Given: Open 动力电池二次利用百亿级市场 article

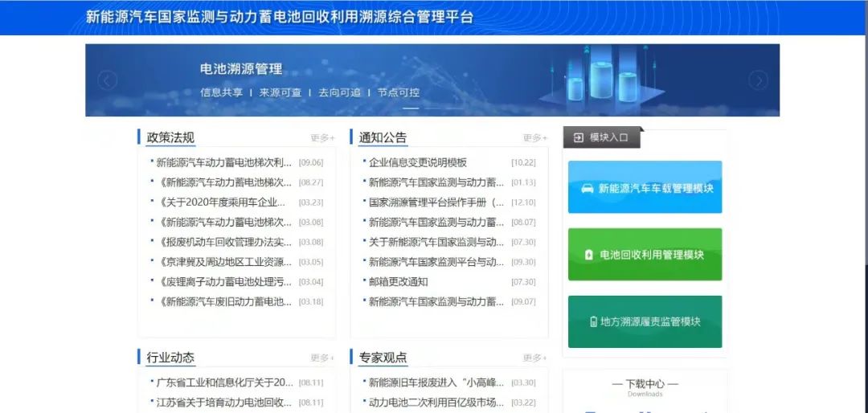Looking at the screenshot, I should click(436, 403).
